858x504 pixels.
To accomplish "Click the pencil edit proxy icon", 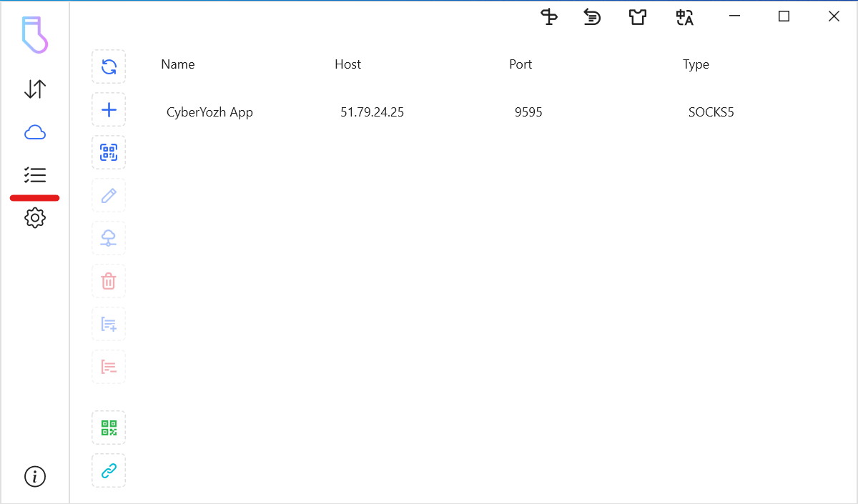I will point(109,196).
